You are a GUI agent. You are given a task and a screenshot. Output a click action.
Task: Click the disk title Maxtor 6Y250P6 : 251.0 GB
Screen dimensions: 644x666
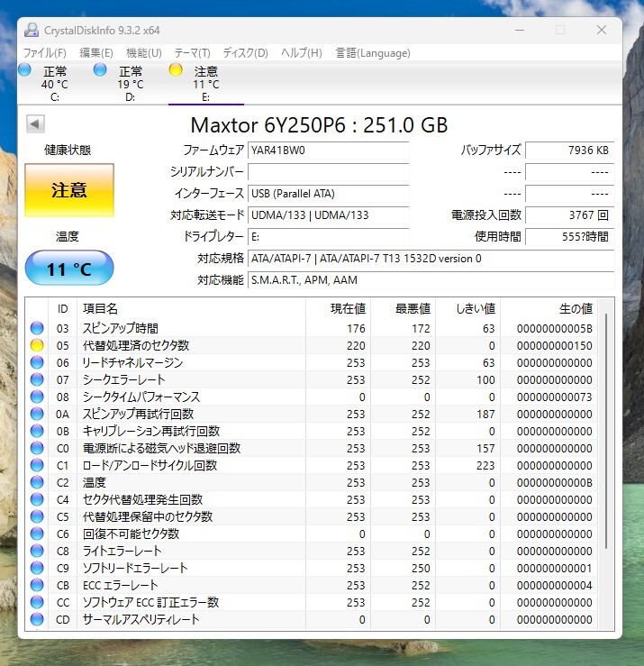(319, 125)
